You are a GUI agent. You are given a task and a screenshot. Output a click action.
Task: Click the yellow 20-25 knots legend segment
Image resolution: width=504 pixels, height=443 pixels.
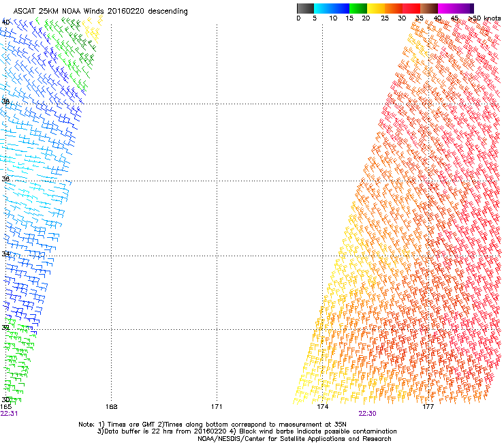(376, 8)
